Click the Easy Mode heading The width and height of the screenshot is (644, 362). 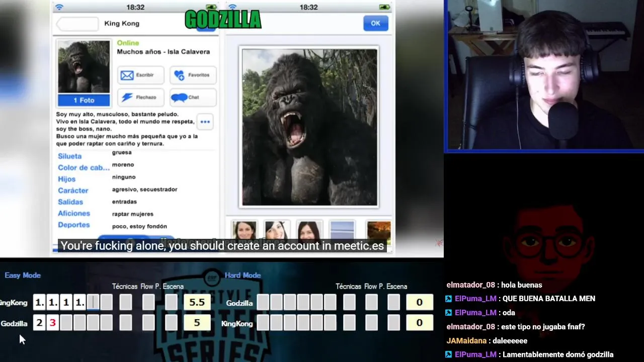click(23, 275)
